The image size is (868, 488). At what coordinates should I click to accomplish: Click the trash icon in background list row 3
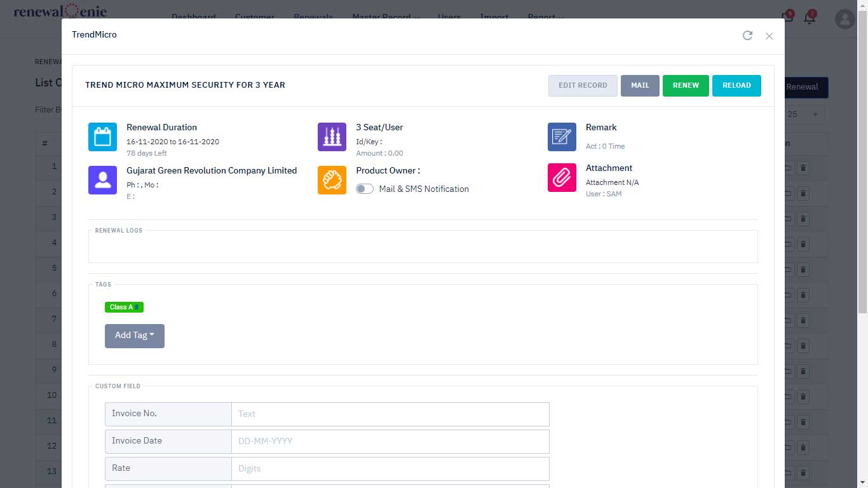803,219
